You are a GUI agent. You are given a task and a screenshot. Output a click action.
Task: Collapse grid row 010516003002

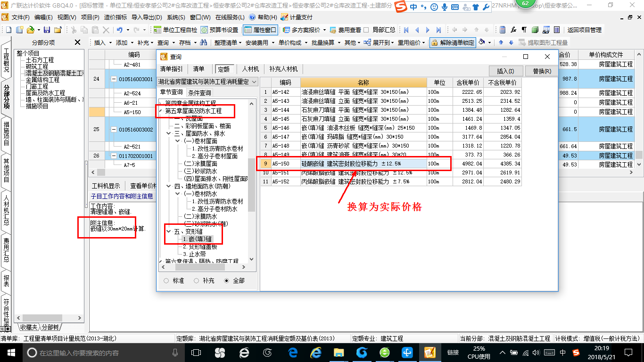[114, 129]
